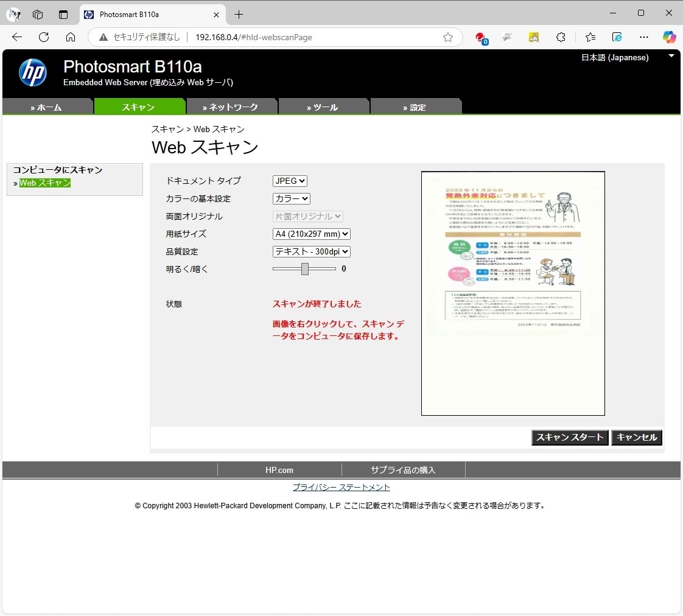This screenshot has width=683, height=616.
Task: Click the 用紙サイズ label
Action: [186, 234]
